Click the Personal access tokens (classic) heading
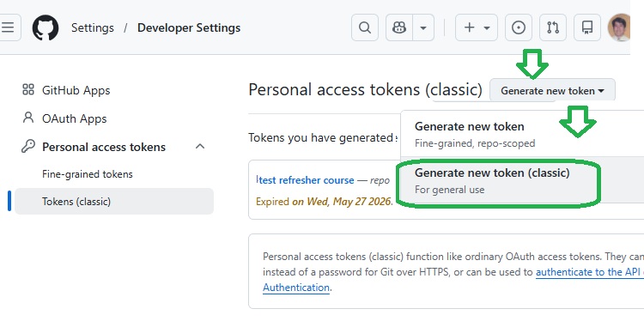This screenshot has height=321, width=644. [366, 89]
